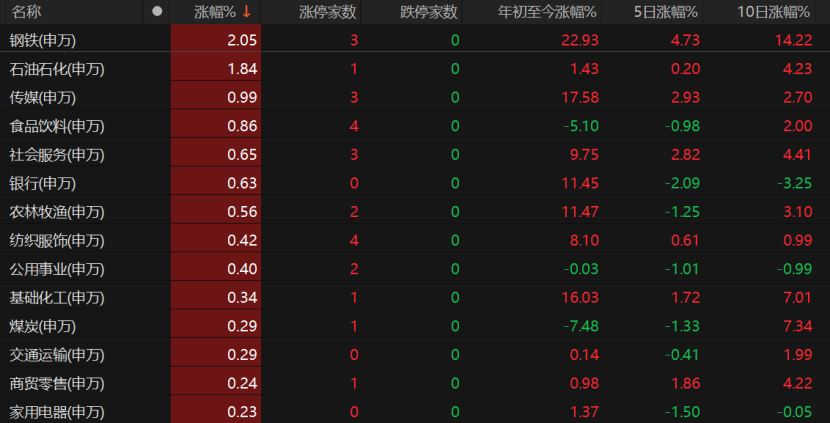Choose the 银行(申万) sector
Screen dimensions: 830x423
[x=43, y=183]
